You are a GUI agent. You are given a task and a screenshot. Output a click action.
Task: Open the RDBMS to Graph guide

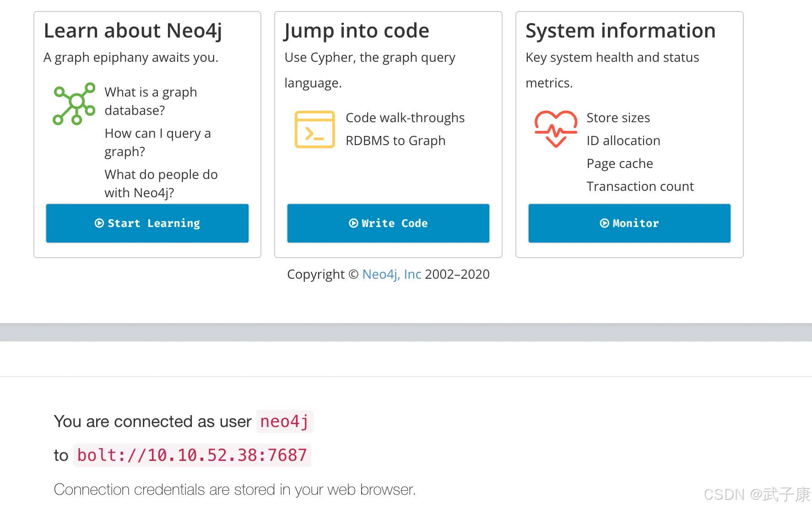click(395, 141)
